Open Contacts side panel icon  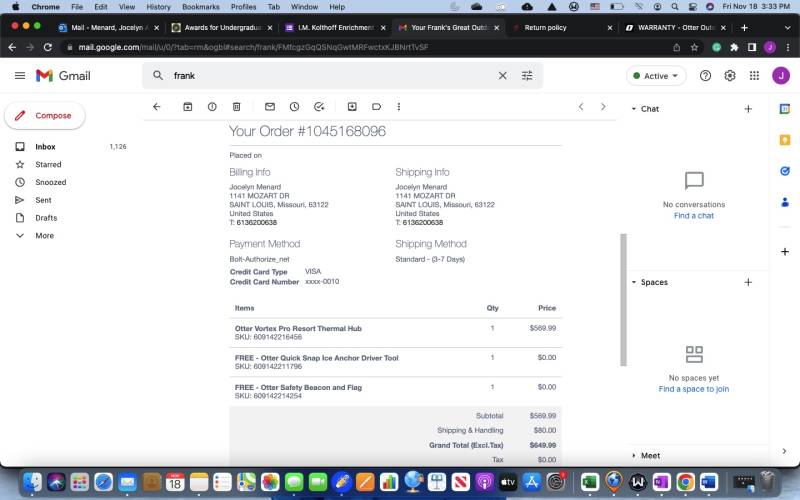785,203
